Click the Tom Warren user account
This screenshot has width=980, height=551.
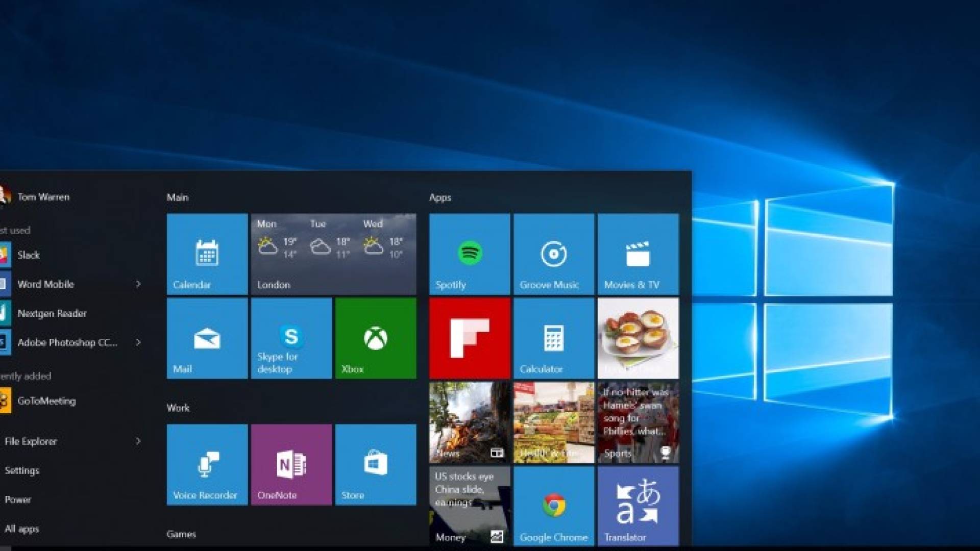(35, 196)
